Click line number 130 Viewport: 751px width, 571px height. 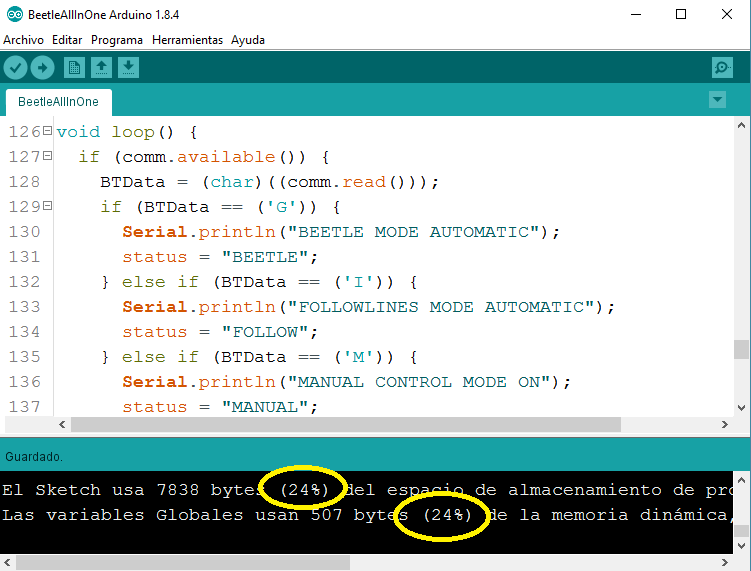(24, 232)
